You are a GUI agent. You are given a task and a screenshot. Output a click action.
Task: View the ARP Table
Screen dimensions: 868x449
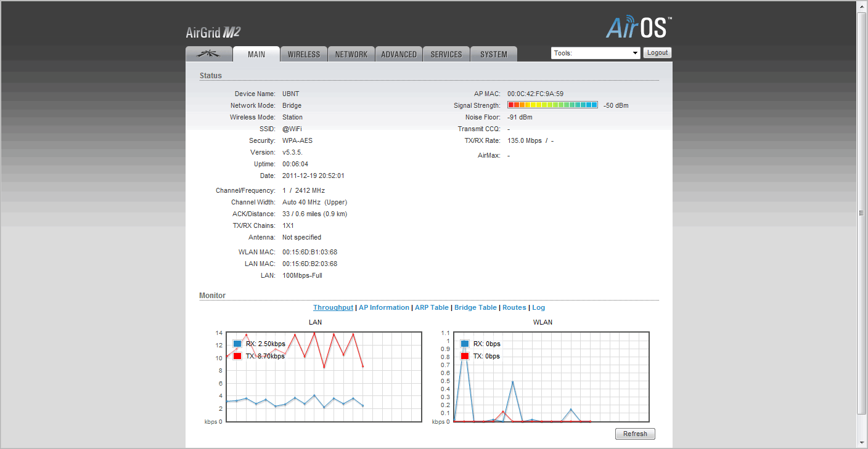[432, 307]
